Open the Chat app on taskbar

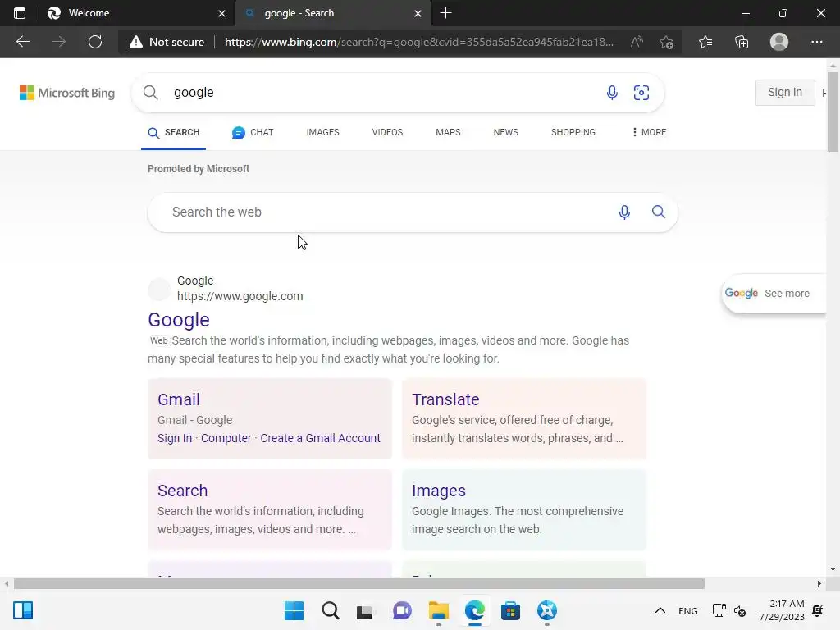[x=402, y=610]
